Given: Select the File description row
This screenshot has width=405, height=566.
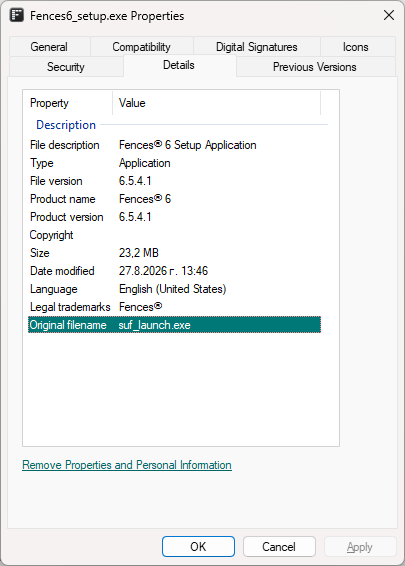Looking at the screenshot, I should coord(174,145).
